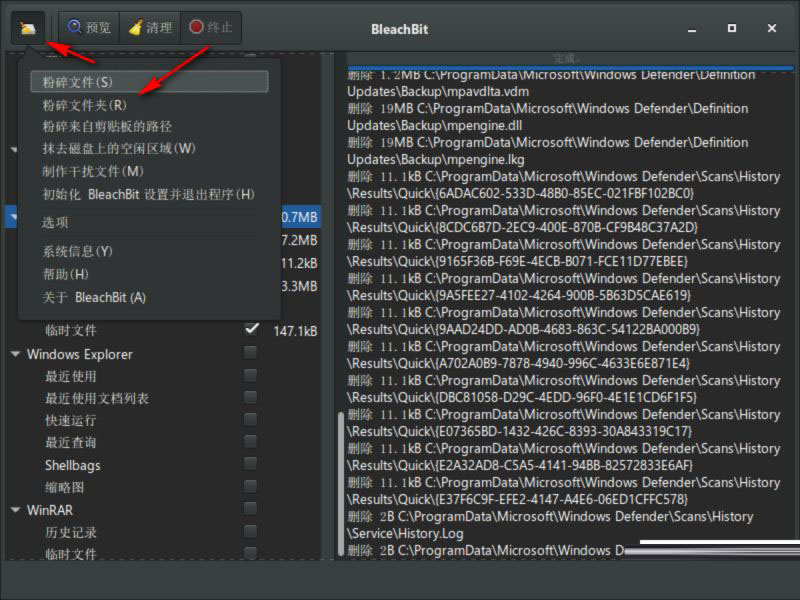The height and width of the screenshot is (600, 800).
Task: Click log line ending mpavdlta.vdm
Action: (x=551, y=83)
